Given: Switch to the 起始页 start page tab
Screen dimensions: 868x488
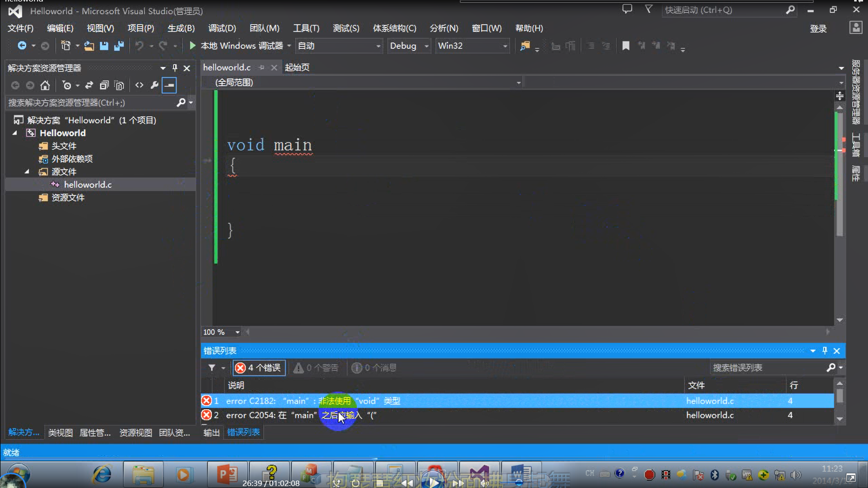Looking at the screenshot, I should [x=297, y=68].
